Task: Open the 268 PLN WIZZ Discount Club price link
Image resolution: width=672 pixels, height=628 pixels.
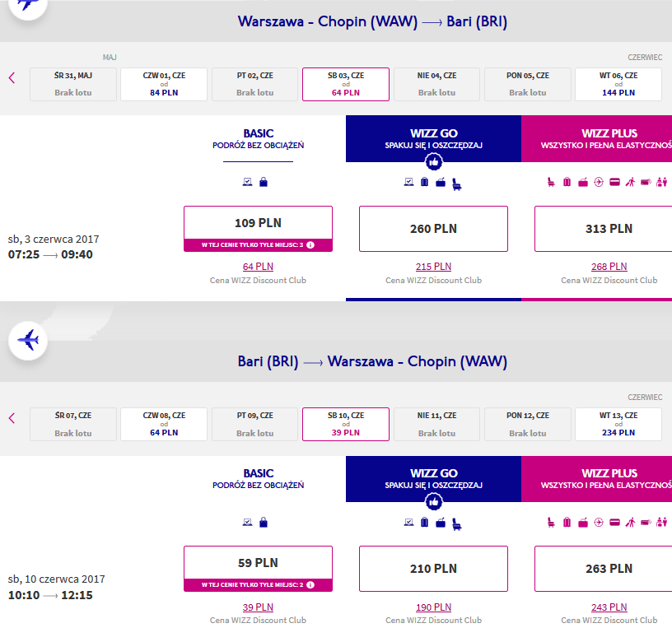Action: pyautogui.click(x=609, y=267)
